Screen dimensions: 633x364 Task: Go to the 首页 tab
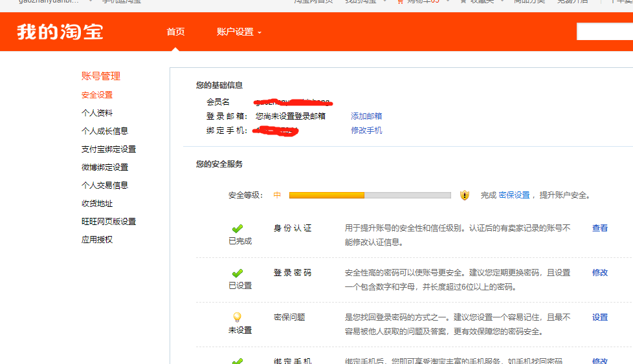tap(175, 32)
